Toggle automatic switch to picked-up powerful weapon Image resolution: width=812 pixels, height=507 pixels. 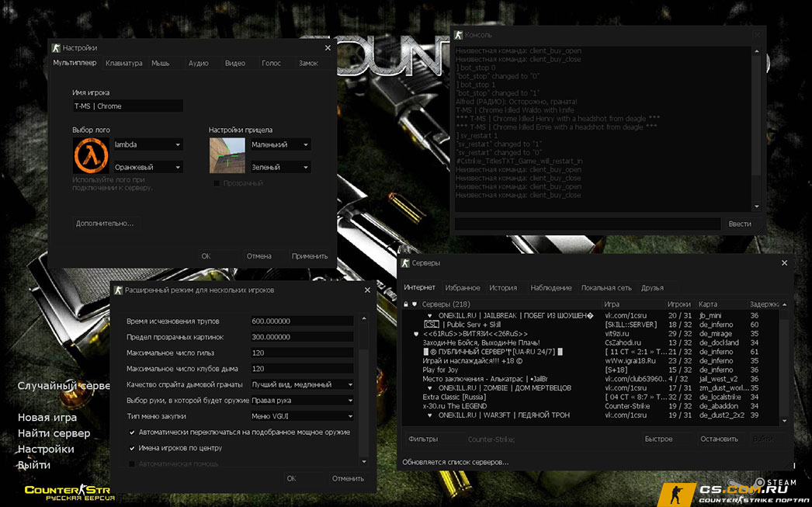[x=132, y=432]
